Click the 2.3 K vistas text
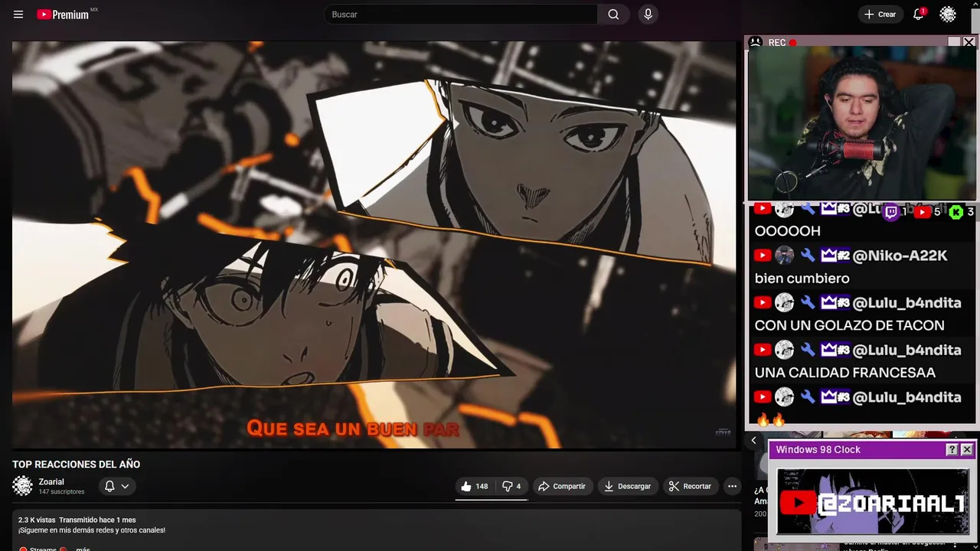The width and height of the screenshot is (980, 551). 37,520
